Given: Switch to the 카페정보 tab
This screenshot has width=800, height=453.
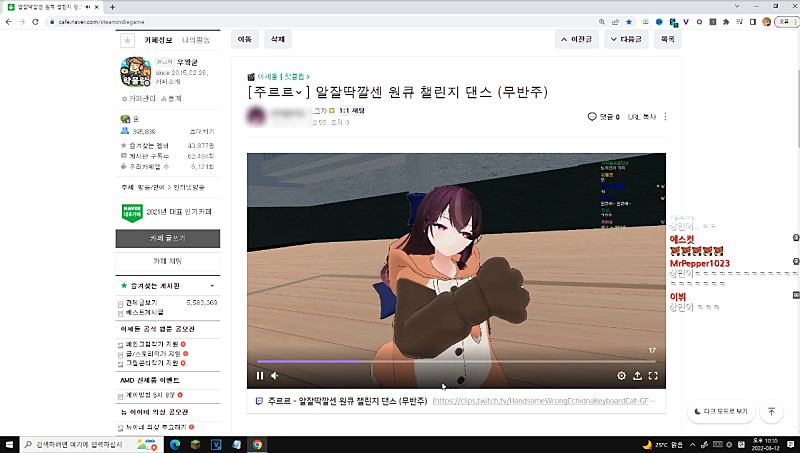Looking at the screenshot, I should click(x=158, y=40).
